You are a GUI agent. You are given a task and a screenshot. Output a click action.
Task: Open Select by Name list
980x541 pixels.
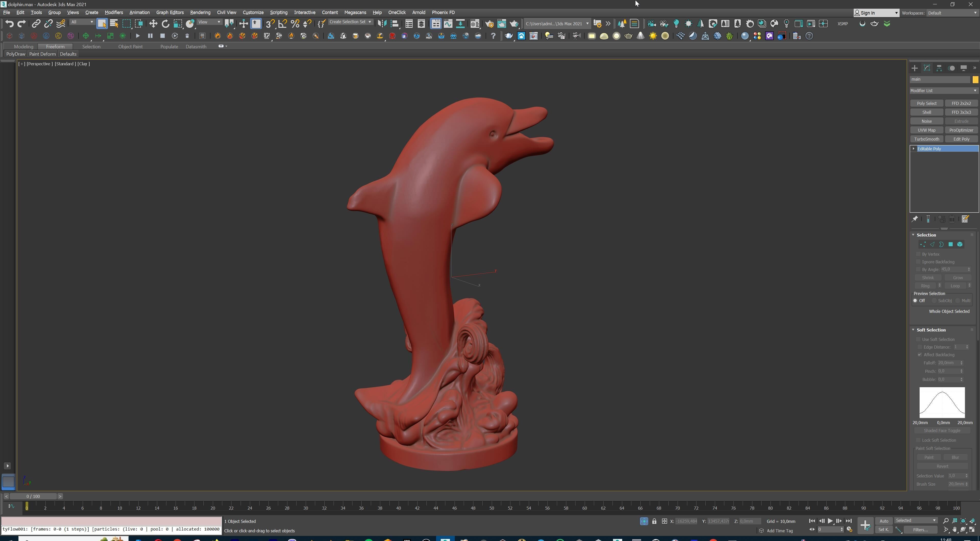click(114, 23)
